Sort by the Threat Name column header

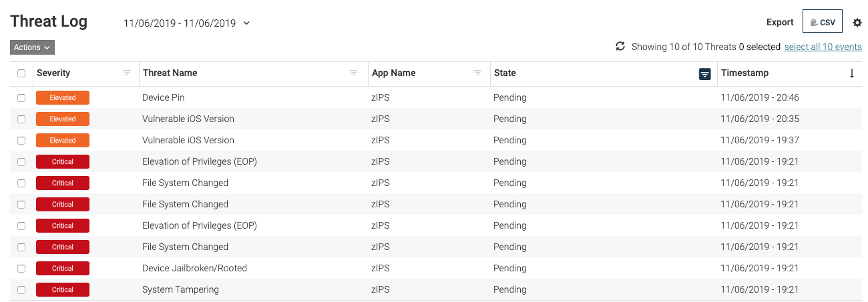click(x=170, y=73)
